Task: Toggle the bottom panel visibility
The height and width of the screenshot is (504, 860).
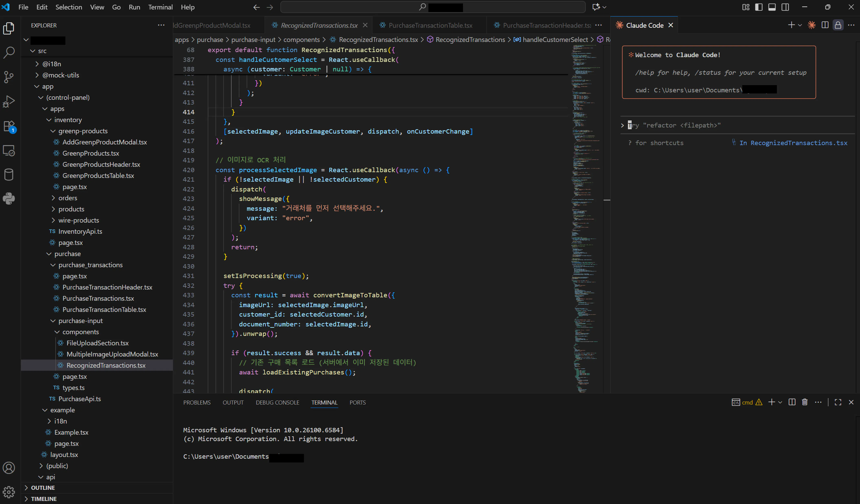Action: pos(772,7)
